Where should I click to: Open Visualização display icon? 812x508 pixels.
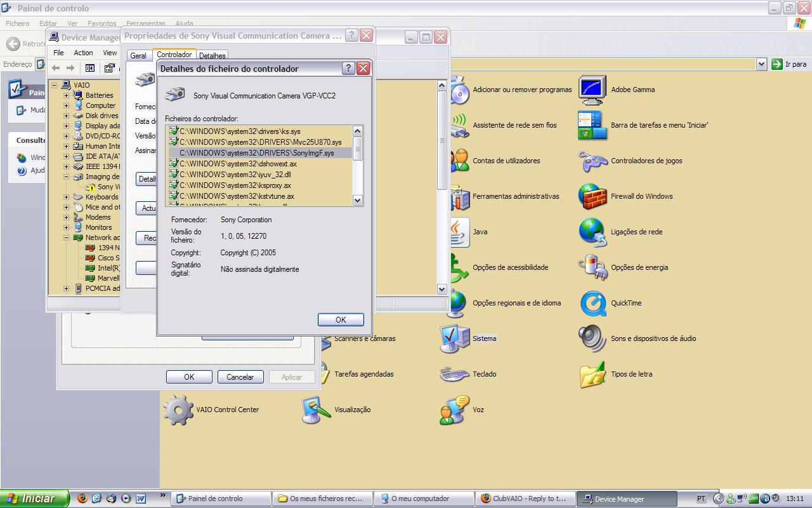pos(316,410)
